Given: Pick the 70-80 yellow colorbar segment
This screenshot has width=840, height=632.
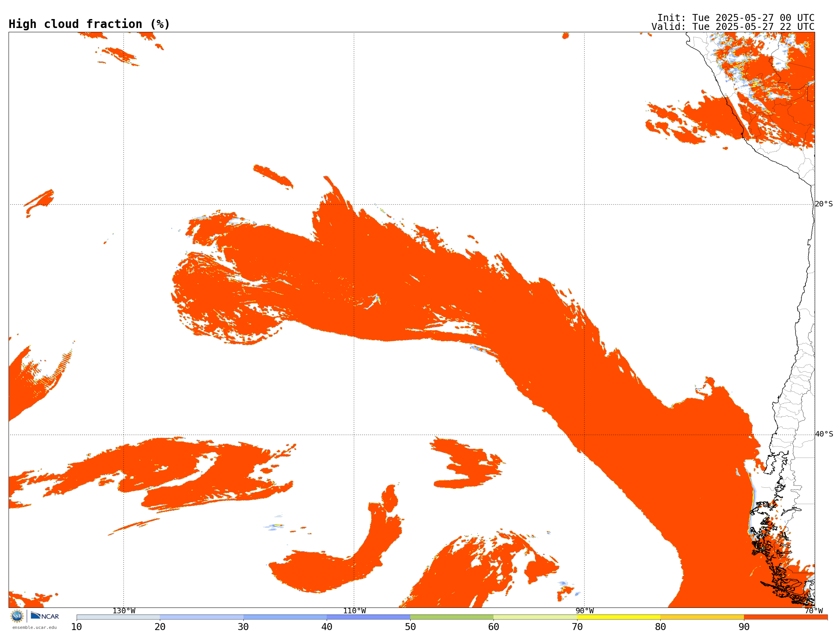Looking at the screenshot, I should (619, 617).
